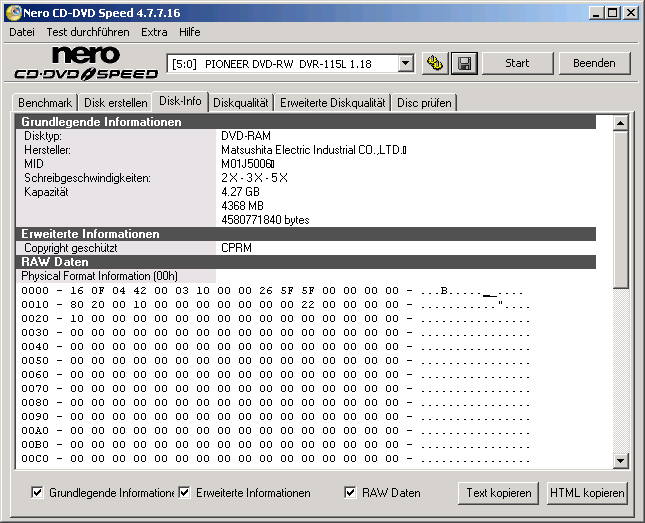Viewport: 645px width, 523px height.
Task: Toggle Grundlegende Informationen checkbox
Action: pyautogui.click(x=37, y=492)
